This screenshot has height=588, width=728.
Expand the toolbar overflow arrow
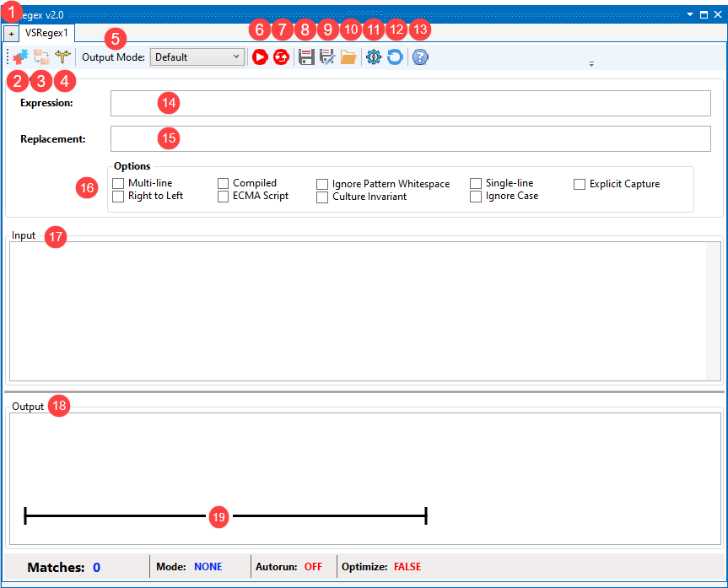(591, 64)
